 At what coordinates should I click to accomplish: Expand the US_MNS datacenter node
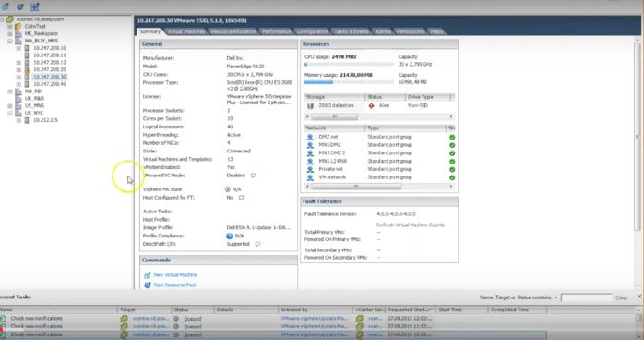pos(10,105)
